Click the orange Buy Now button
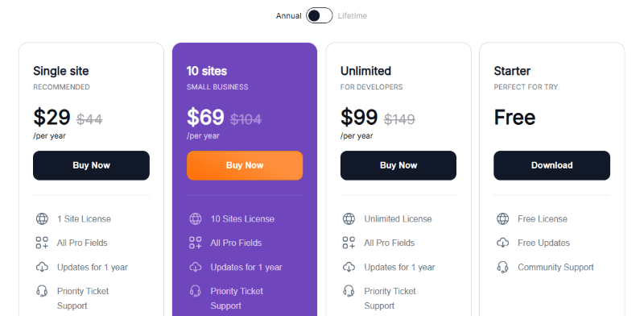Image resolution: width=644 pixels, height=316 pixels. click(245, 165)
